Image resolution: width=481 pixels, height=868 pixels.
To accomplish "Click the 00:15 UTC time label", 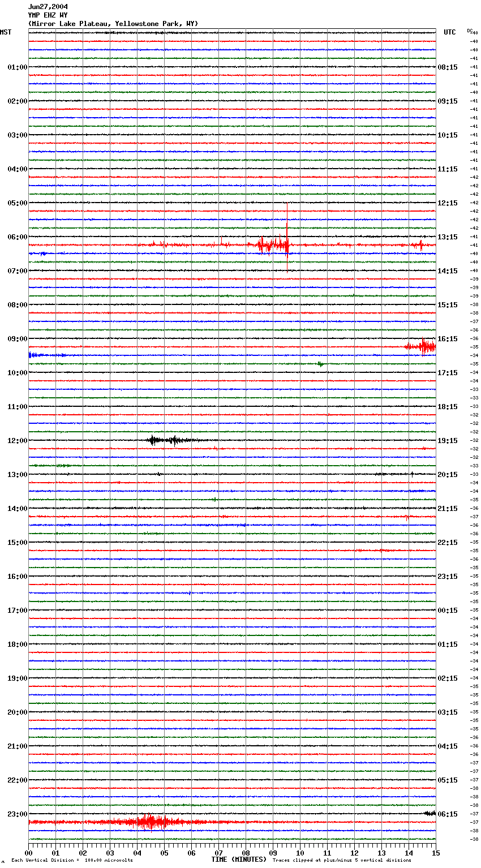I will (448, 611).
